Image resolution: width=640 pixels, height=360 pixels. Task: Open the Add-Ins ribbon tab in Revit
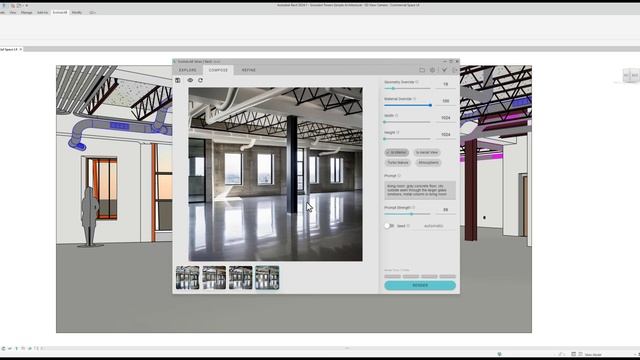[x=42, y=13]
